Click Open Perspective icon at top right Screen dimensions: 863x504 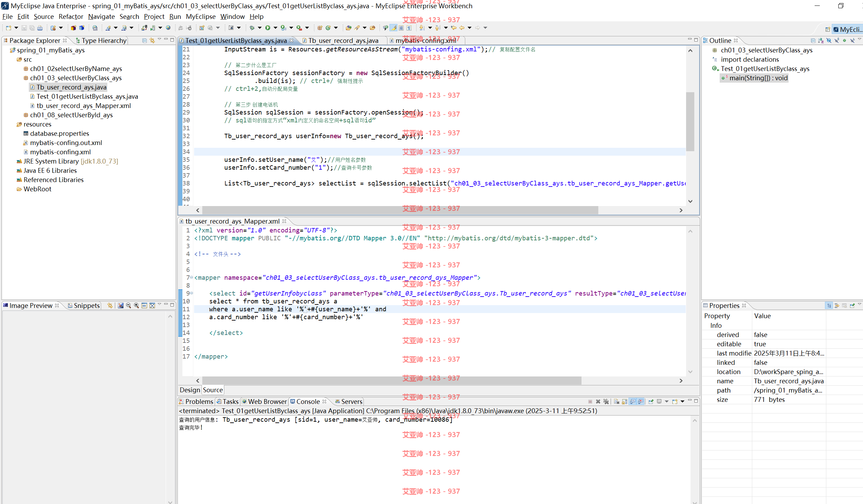827,29
